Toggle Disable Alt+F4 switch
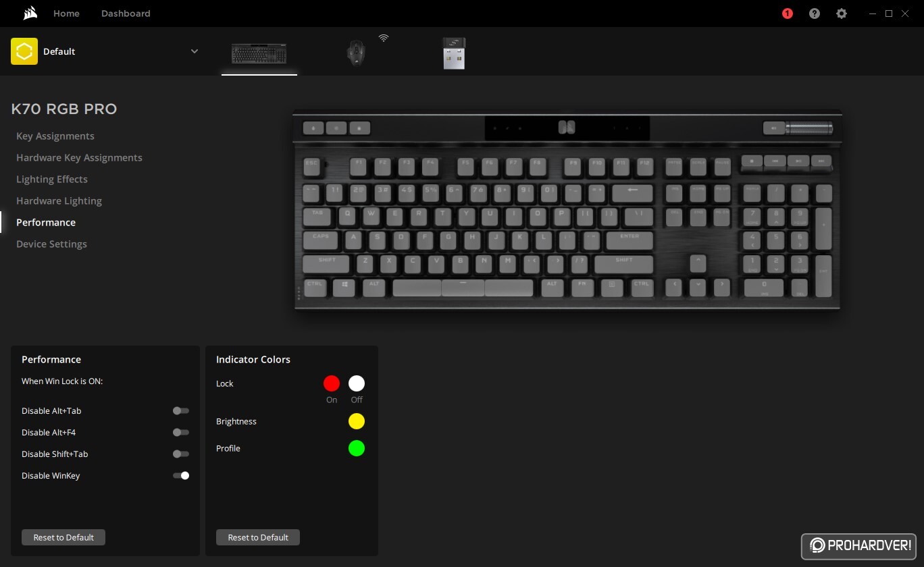 [x=180, y=432]
